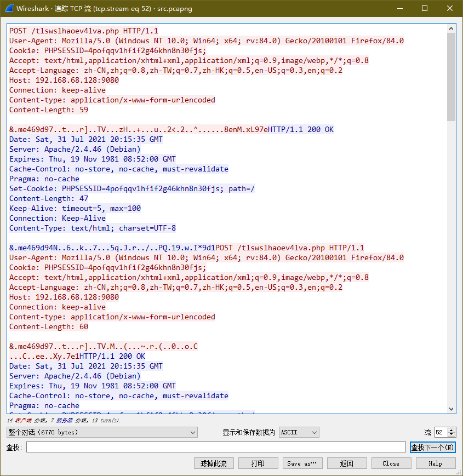Screen dimensions: 463x476
Task: Open the conversation direction dropdown '整个对话 (6770 bytes)'
Action: click(102, 432)
